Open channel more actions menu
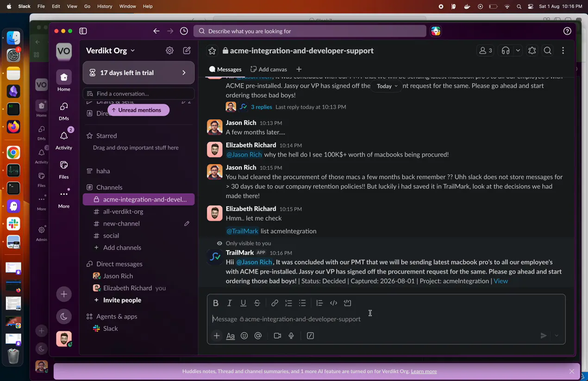The height and width of the screenshot is (381, 588). click(563, 50)
